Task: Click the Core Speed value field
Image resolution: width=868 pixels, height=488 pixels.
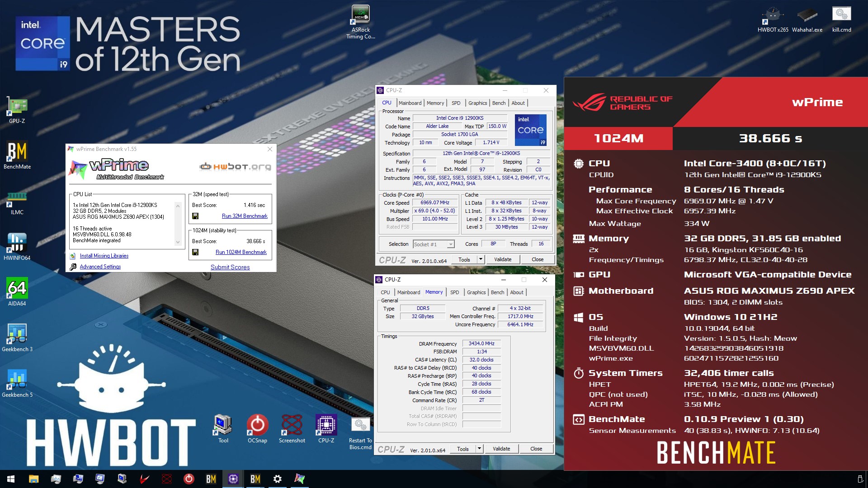Action: pyautogui.click(x=435, y=202)
